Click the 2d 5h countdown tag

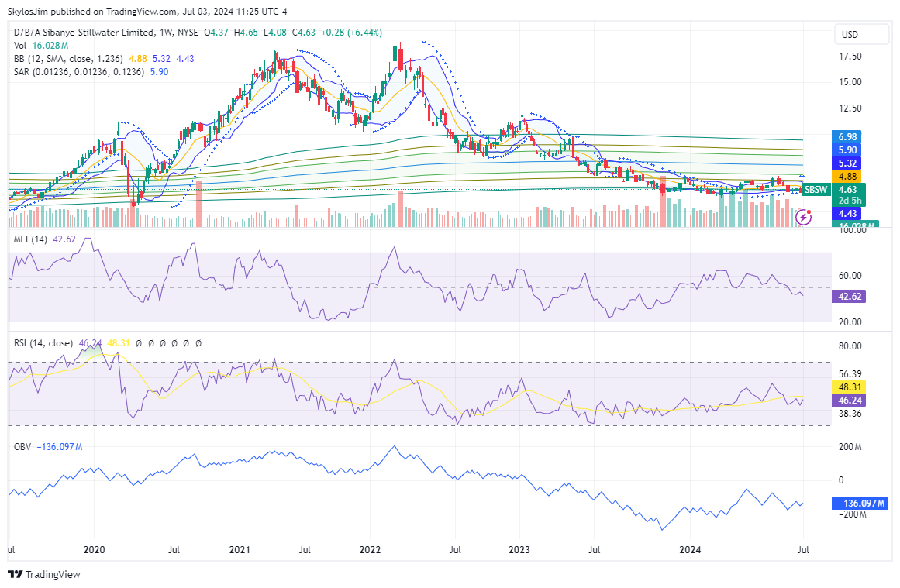pyautogui.click(x=850, y=201)
